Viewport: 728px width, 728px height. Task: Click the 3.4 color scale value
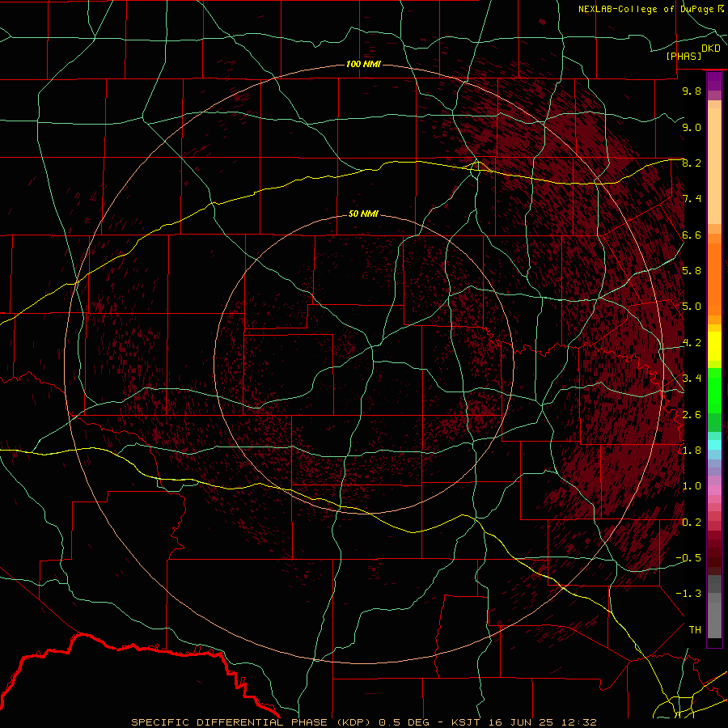click(x=692, y=378)
